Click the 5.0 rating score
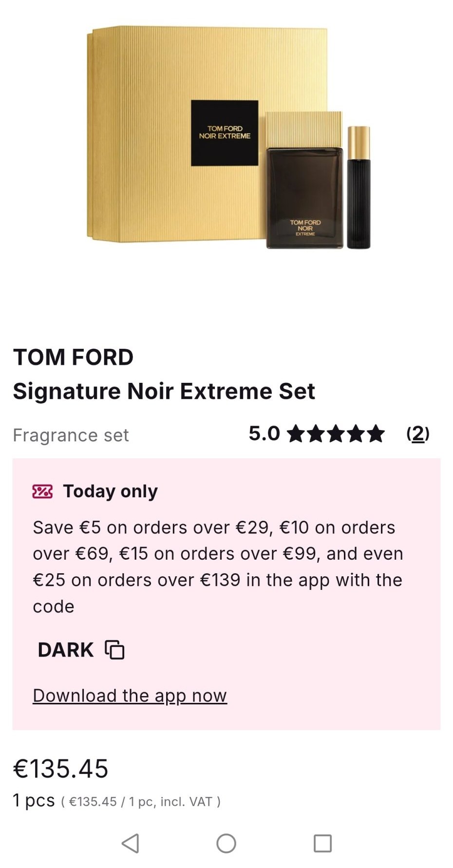Image resolution: width=453 pixels, height=868 pixels. [264, 434]
